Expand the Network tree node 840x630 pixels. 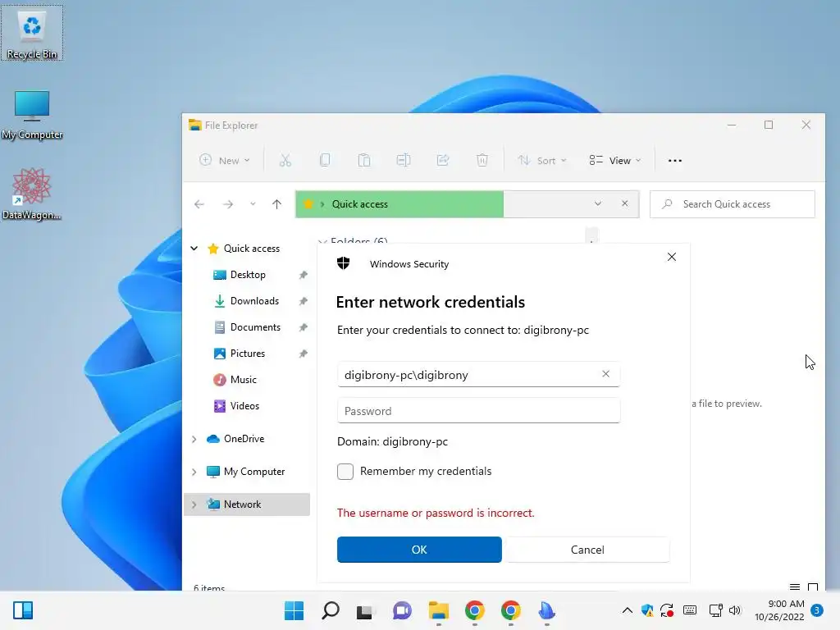pos(194,504)
